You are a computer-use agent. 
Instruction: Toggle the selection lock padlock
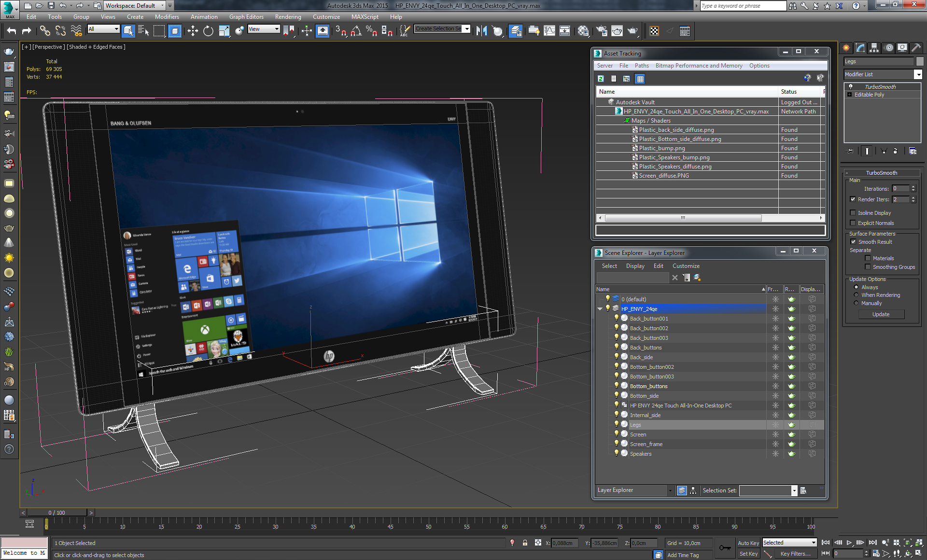[525, 543]
